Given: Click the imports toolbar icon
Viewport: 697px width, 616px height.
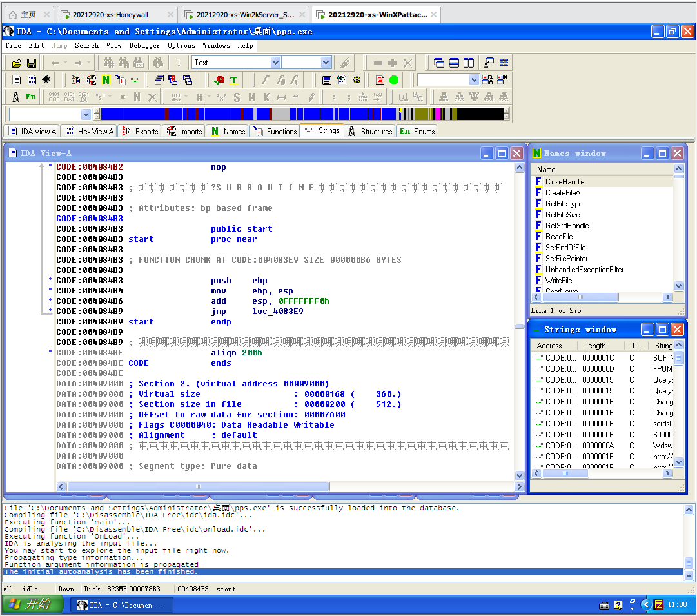Looking at the screenshot, I should 91,80.
